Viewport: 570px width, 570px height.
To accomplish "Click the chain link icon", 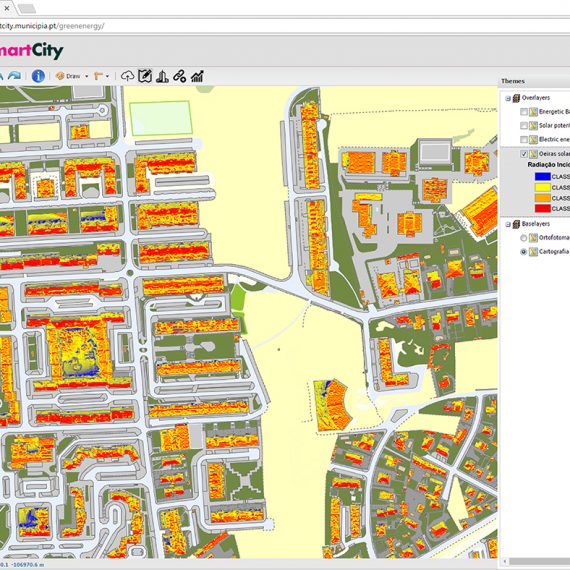I will [180, 76].
